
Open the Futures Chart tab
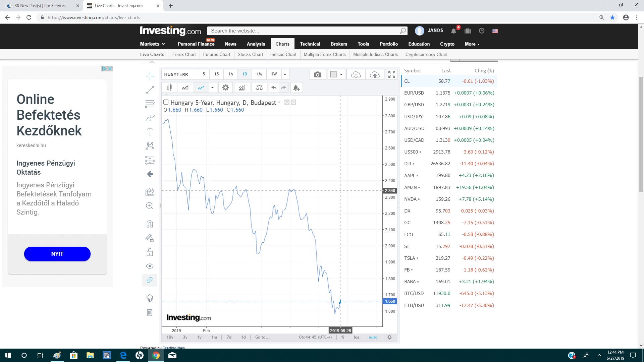click(x=217, y=54)
